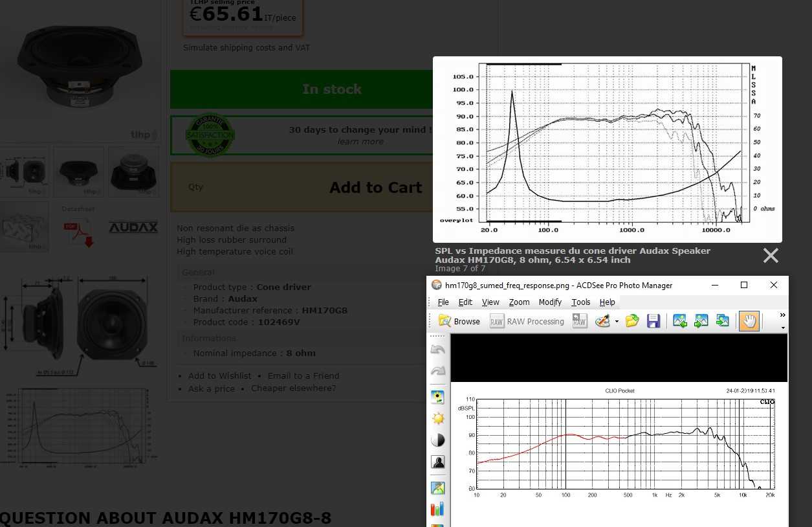Minimize the ACDSee Pro Photo Manager window
This screenshot has height=527, width=812.
[x=714, y=285]
